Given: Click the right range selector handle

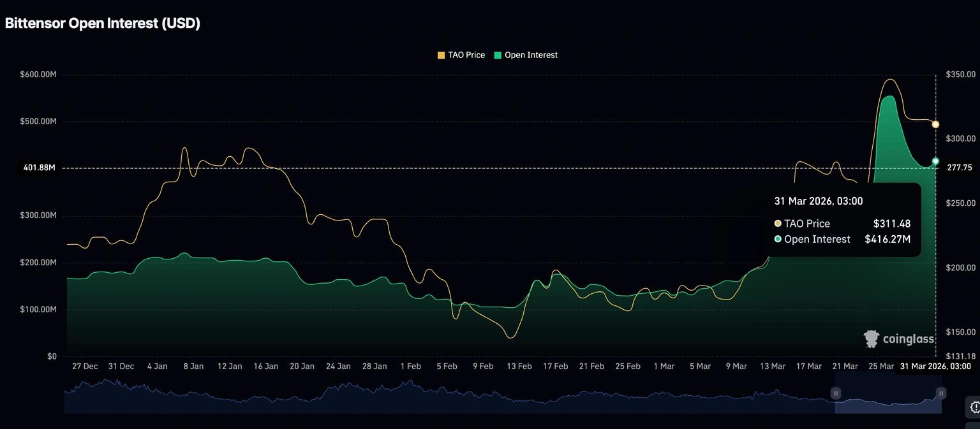Looking at the screenshot, I should [x=941, y=393].
